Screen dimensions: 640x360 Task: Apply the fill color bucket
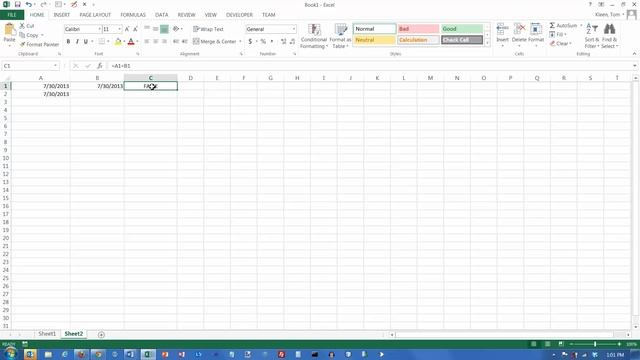click(x=118, y=41)
